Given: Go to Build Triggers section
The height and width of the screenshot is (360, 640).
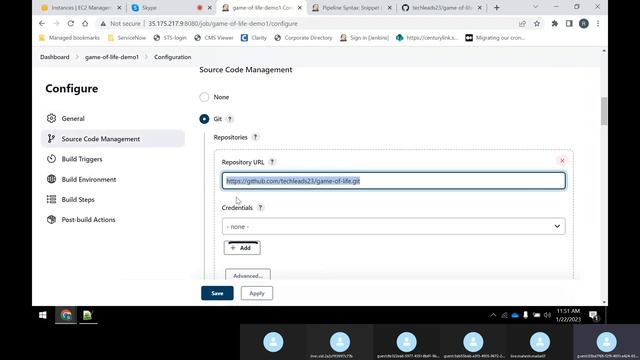Looking at the screenshot, I should point(113,159).
